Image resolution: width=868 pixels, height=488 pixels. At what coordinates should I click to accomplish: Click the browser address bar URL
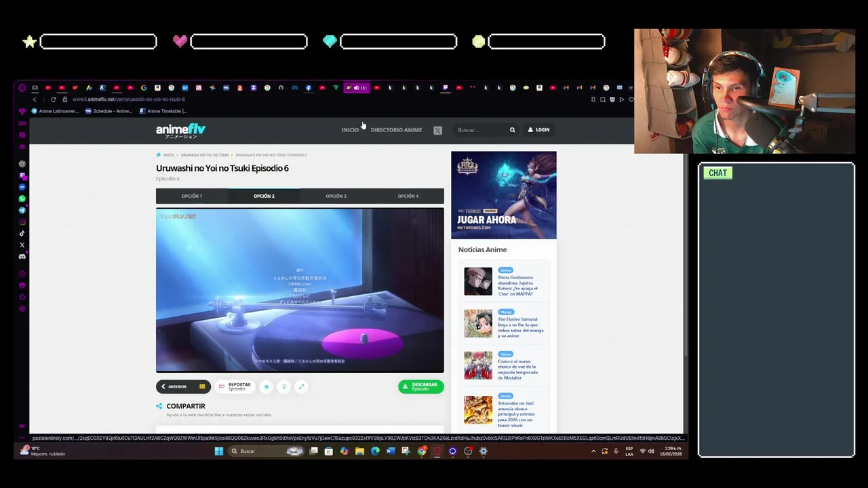pyautogui.click(x=129, y=100)
